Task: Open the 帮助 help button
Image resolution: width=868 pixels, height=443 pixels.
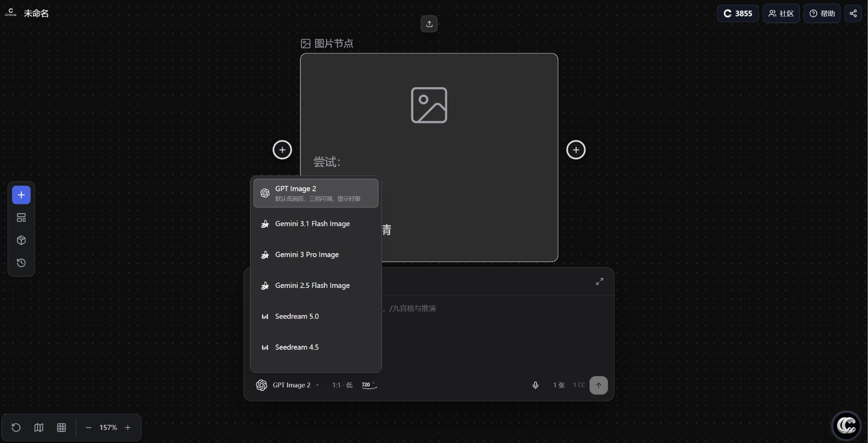Action: pos(822,14)
